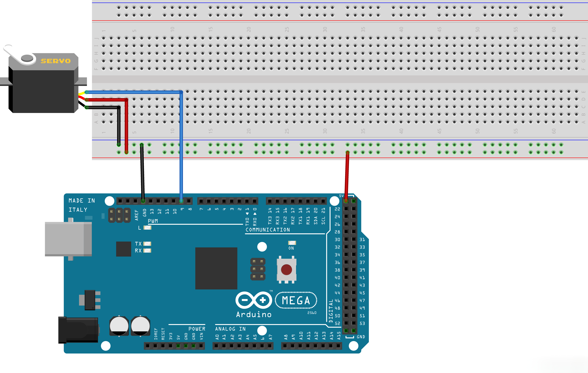Click the A15 analog pin label
The image size is (588, 373).
pos(339,336)
